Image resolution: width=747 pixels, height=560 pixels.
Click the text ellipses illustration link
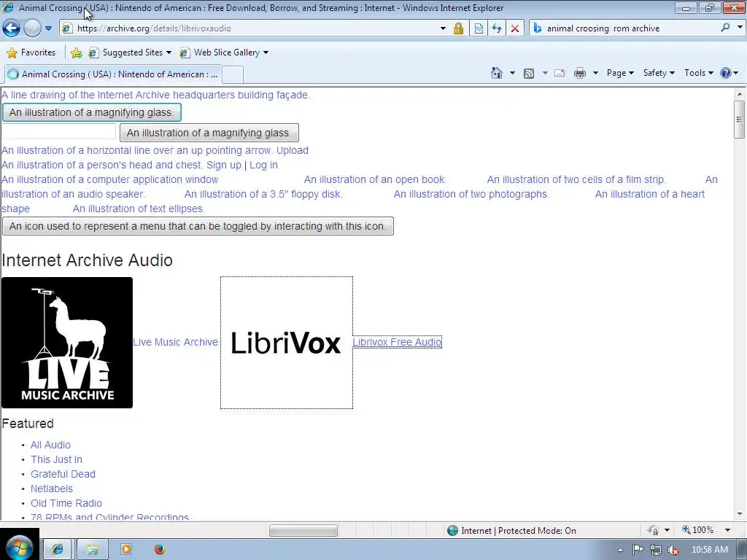point(139,209)
